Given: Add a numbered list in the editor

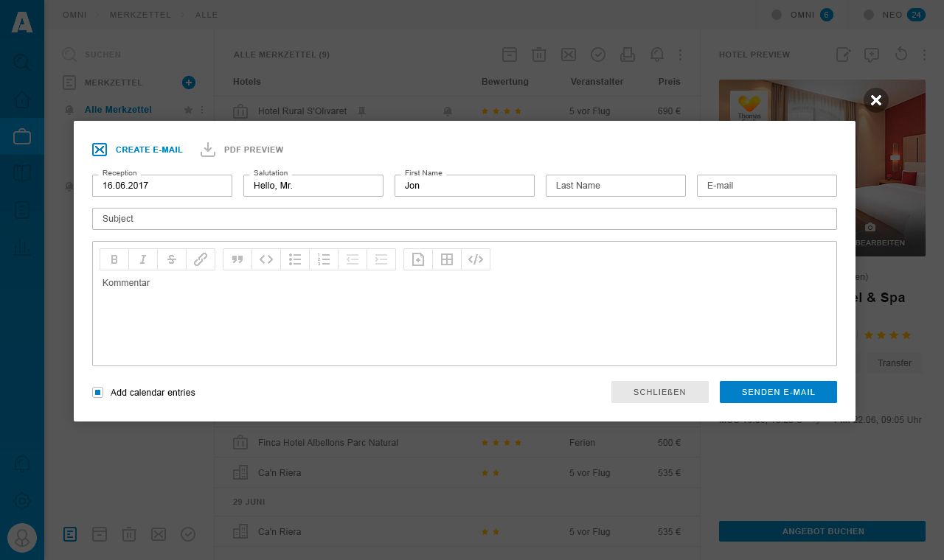Looking at the screenshot, I should pos(324,259).
